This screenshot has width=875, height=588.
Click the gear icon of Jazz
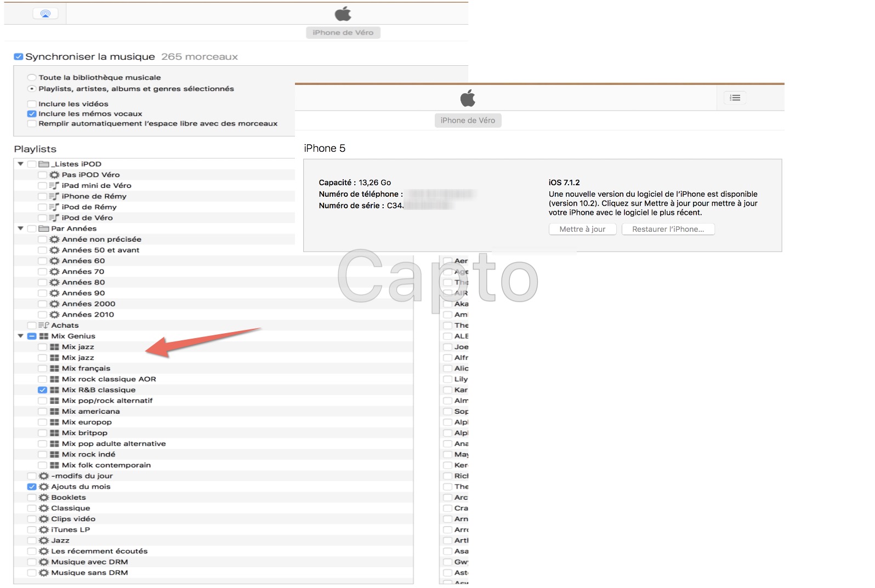[x=44, y=540]
